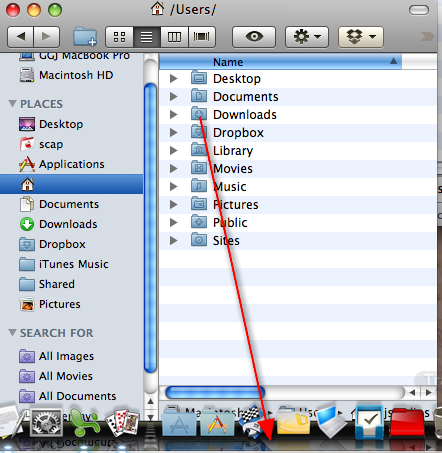Expand the Library folder disclosure triangle
Image resolution: width=442 pixels, height=453 pixels.
click(x=173, y=151)
